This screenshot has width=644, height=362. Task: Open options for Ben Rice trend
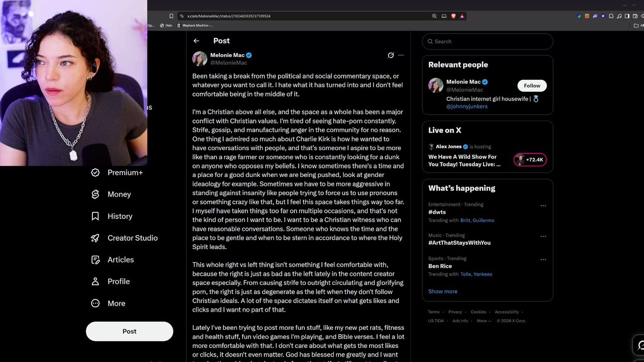coord(543,260)
